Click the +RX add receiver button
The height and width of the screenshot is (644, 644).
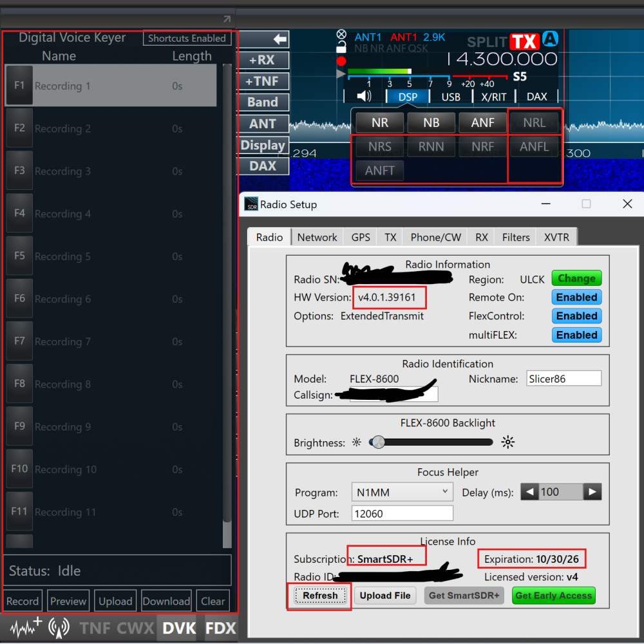pyautogui.click(x=263, y=60)
